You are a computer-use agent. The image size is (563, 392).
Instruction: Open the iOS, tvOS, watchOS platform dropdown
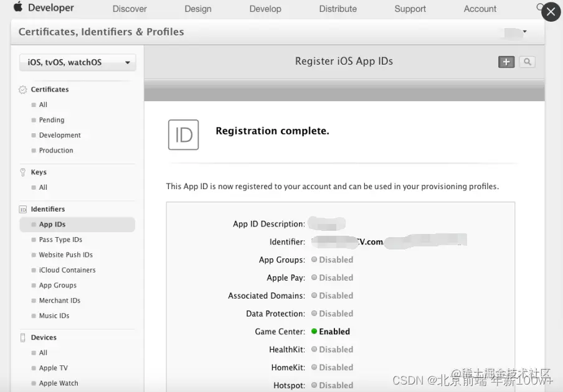tap(78, 62)
